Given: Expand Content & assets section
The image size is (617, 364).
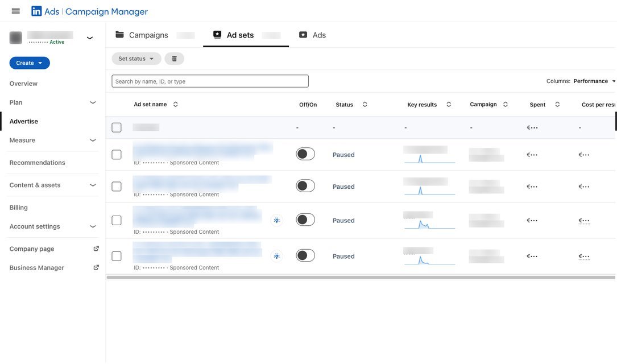Looking at the screenshot, I should [x=93, y=185].
